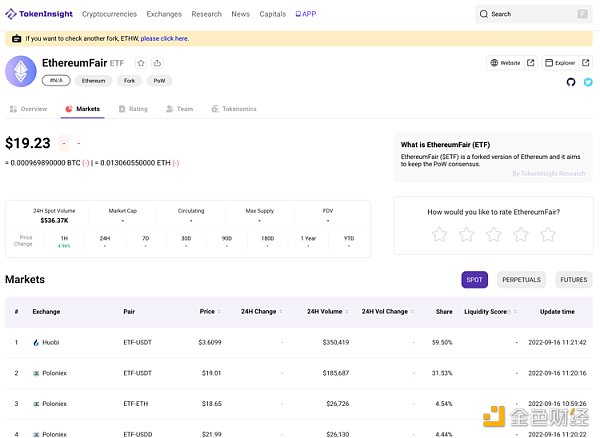Open the Exchanges nav menu
Image resolution: width=600 pixels, height=438 pixels.
[164, 14]
